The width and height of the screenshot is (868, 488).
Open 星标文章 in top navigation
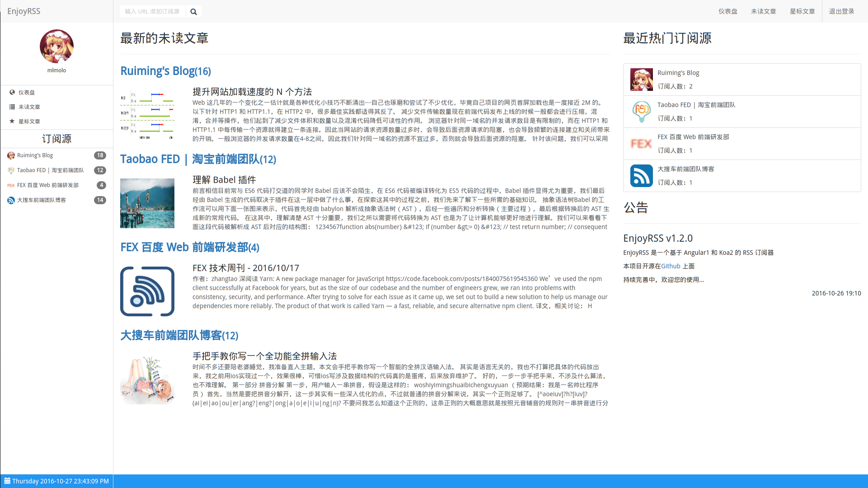(x=802, y=11)
